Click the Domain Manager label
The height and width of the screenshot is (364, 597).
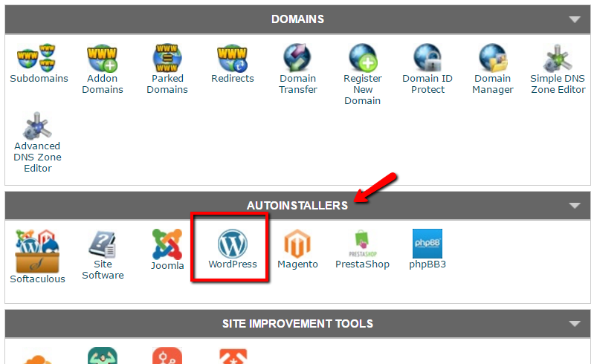(493, 84)
